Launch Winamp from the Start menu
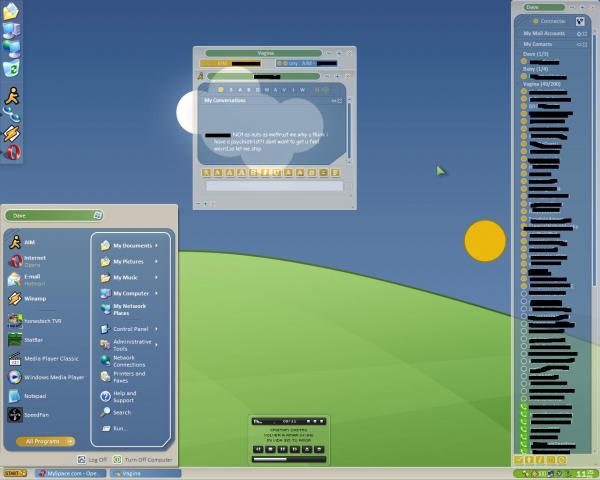 (27, 299)
